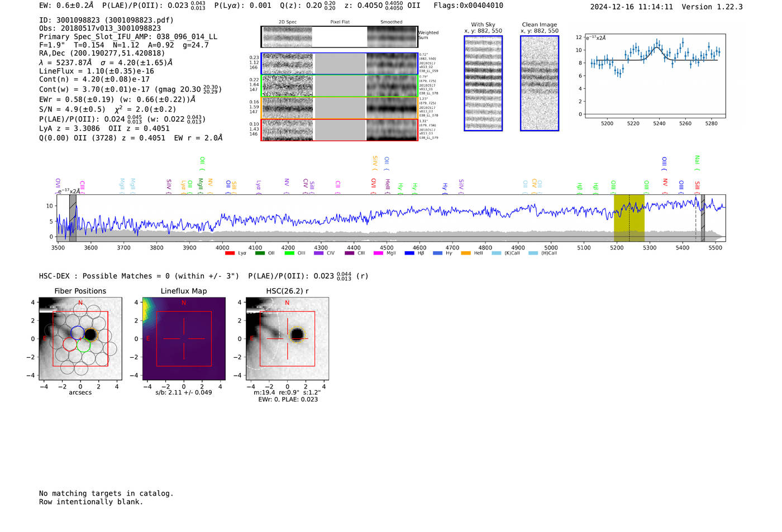The width and height of the screenshot is (782, 532).
Task: Select the "Obs: 20180517v013_3001098823" line
Action: pos(100,28)
